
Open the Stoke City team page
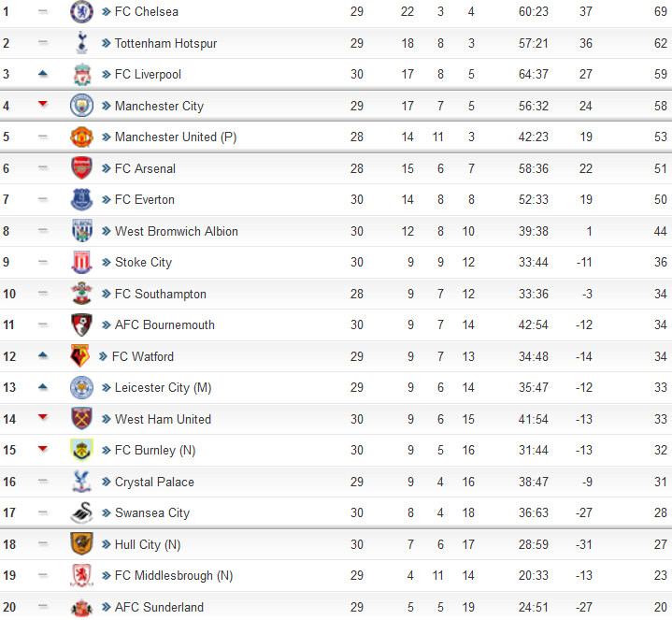pos(144,263)
